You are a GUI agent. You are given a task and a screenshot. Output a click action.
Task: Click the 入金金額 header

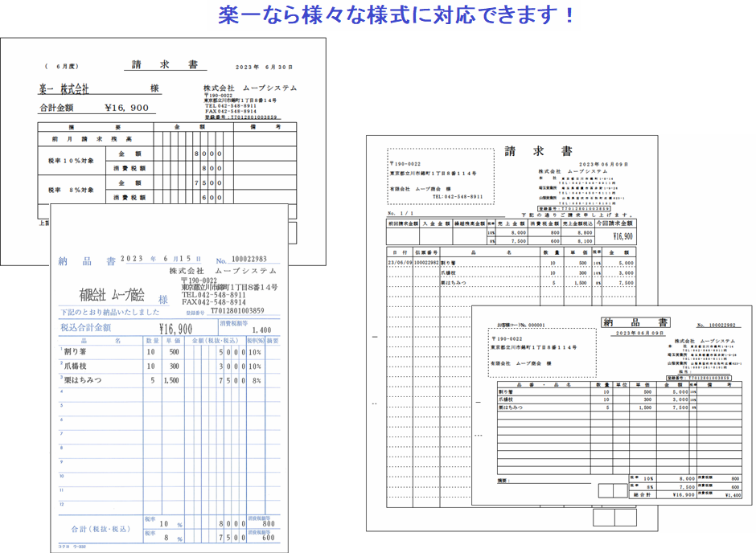[x=436, y=224]
